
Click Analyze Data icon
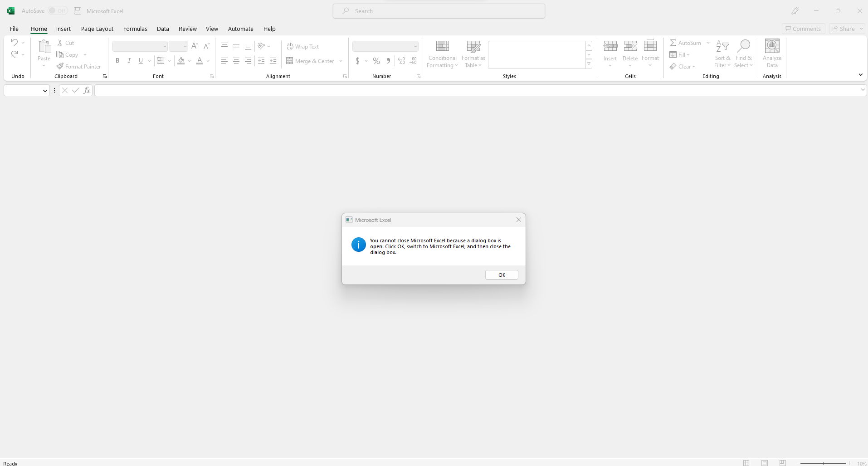[x=772, y=46]
